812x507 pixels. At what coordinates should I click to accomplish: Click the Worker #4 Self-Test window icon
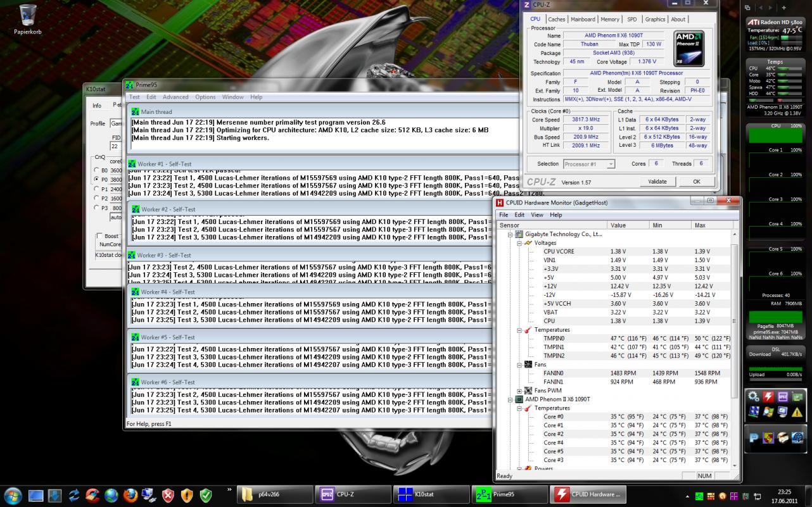click(135, 292)
